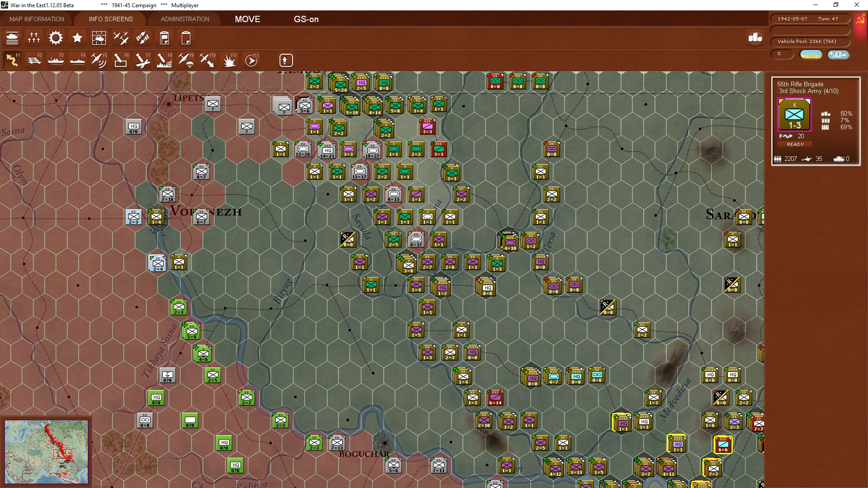Click the cloud air weather indicator
This screenshot has height=488, width=868.
point(838,55)
